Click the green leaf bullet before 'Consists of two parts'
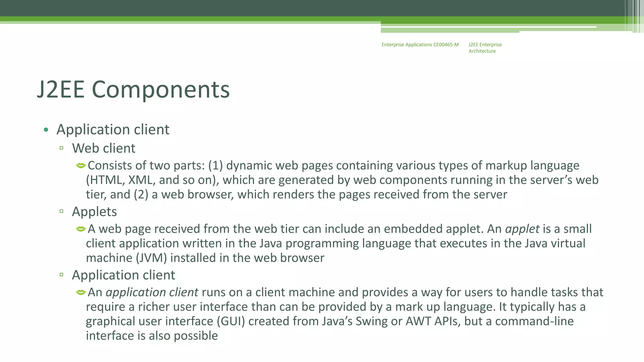 (81, 165)
